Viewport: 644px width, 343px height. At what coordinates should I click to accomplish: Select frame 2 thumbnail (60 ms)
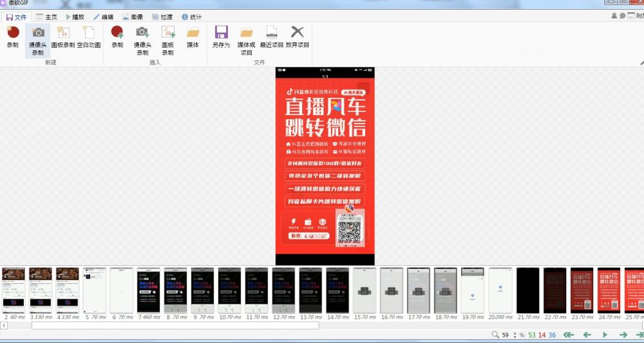pos(13,291)
